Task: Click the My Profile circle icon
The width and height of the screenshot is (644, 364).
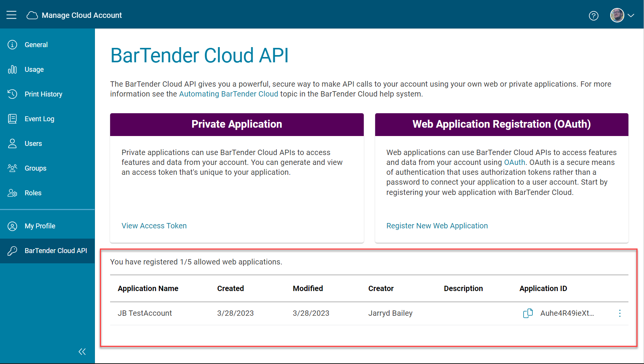Action: (x=13, y=226)
